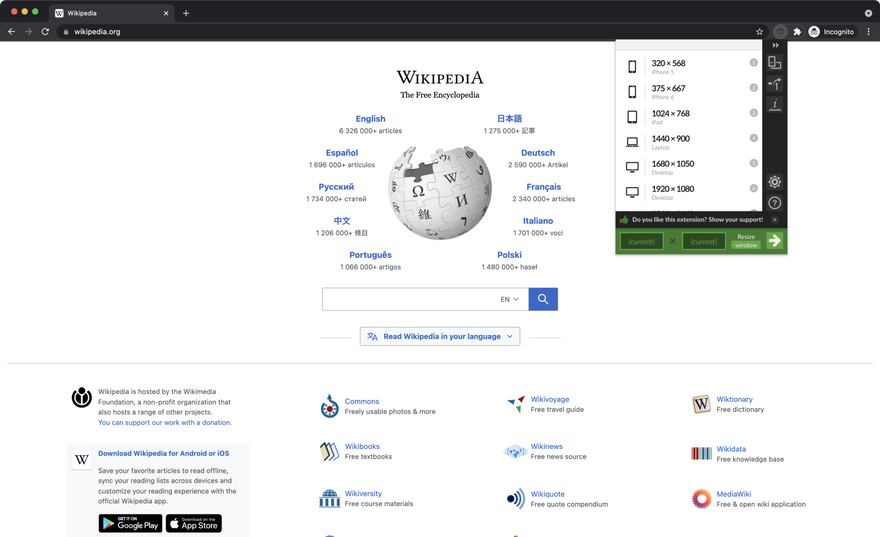
Task: Click the width (current) input field
Action: click(641, 241)
